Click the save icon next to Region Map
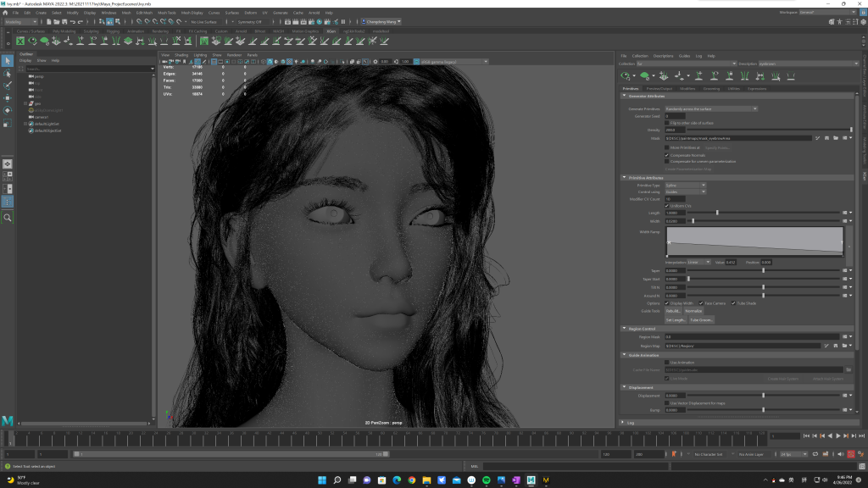The height and width of the screenshot is (488, 868). tap(837, 346)
